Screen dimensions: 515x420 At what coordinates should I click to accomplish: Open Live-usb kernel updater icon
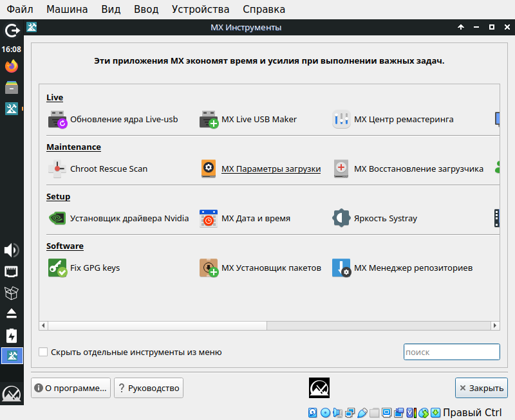pyautogui.click(x=57, y=120)
